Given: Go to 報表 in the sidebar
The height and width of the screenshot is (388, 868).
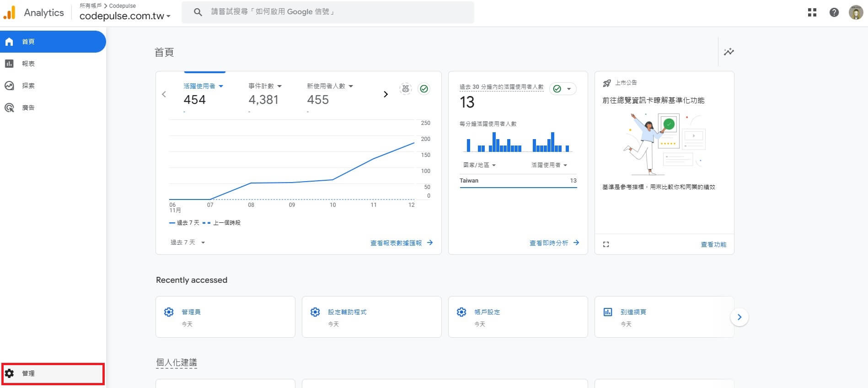Looking at the screenshot, I should coord(28,64).
